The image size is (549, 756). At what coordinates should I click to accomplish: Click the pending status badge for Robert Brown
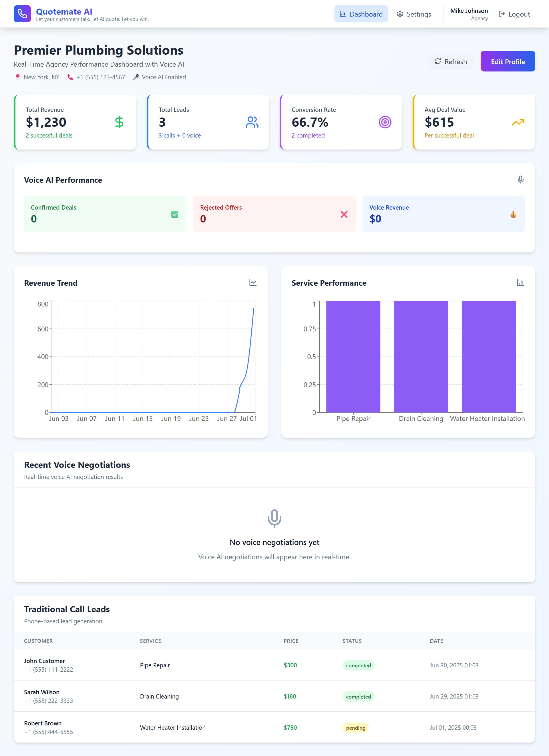tap(355, 727)
